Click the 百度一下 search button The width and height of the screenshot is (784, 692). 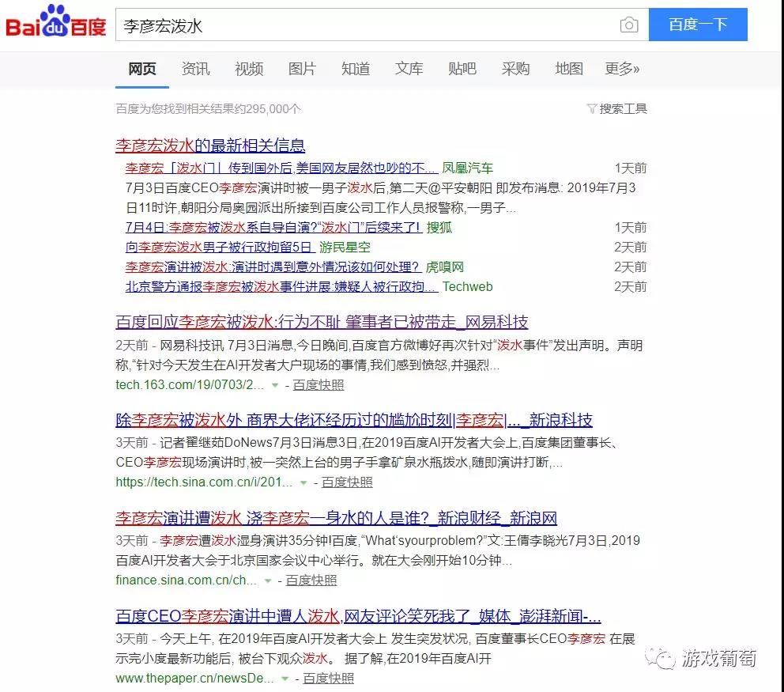(698, 25)
